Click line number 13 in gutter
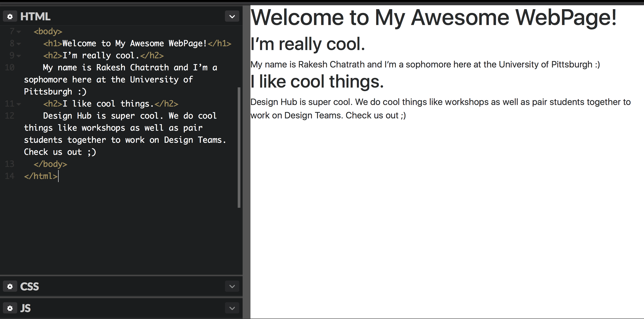The height and width of the screenshot is (319, 644). [x=10, y=164]
